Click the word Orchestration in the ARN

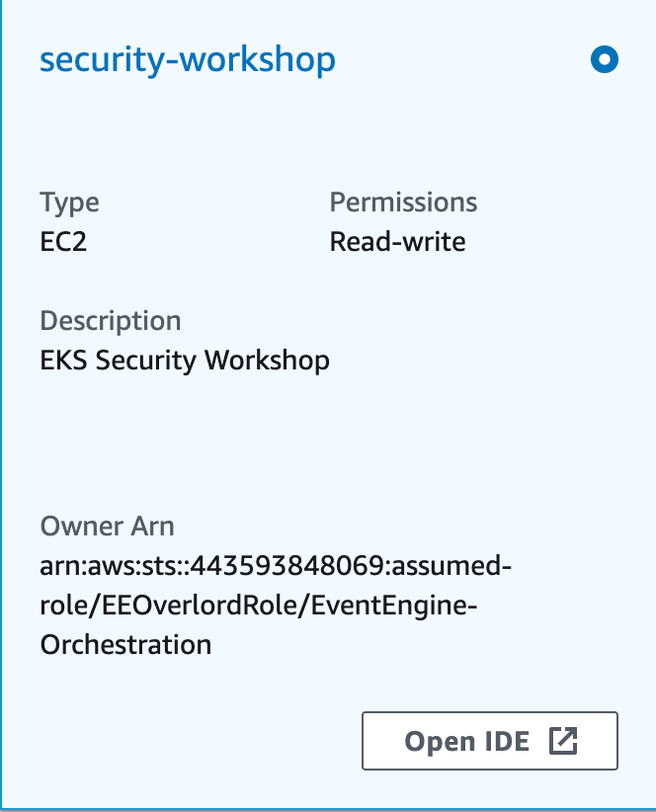(125, 645)
